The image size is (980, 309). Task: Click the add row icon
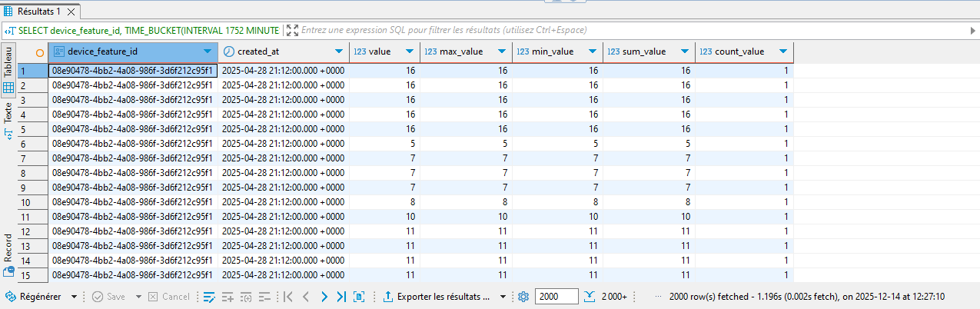[227, 297]
